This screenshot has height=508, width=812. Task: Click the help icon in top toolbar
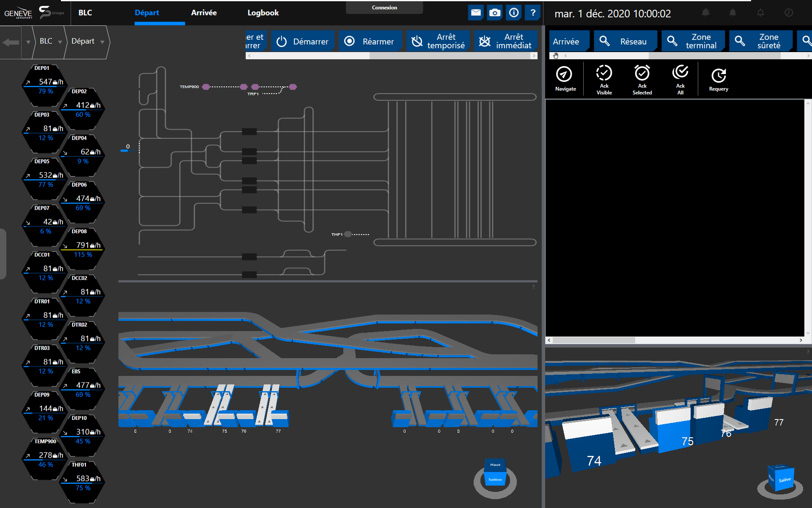click(x=532, y=13)
